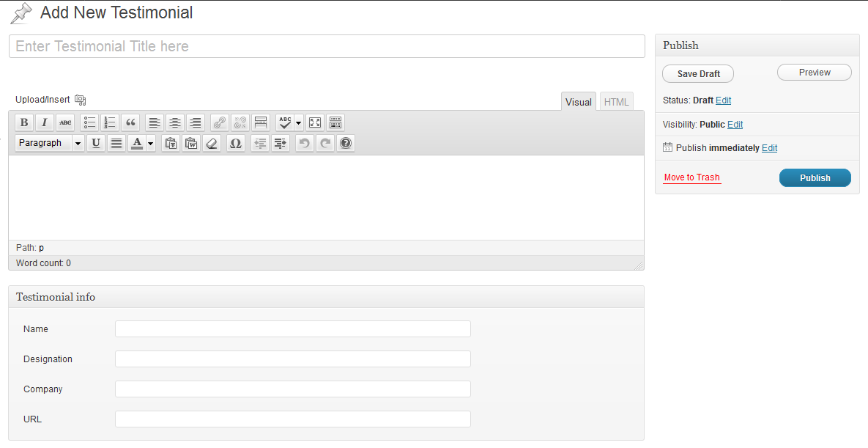Open the text color picker arrow
The width and height of the screenshot is (868, 448).
click(x=151, y=143)
